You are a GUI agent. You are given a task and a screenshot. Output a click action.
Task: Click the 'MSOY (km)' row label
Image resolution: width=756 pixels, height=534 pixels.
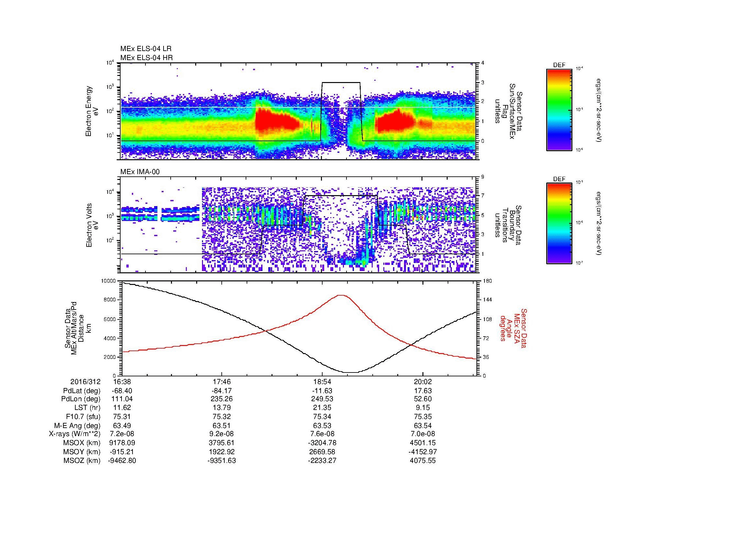click(x=82, y=452)
